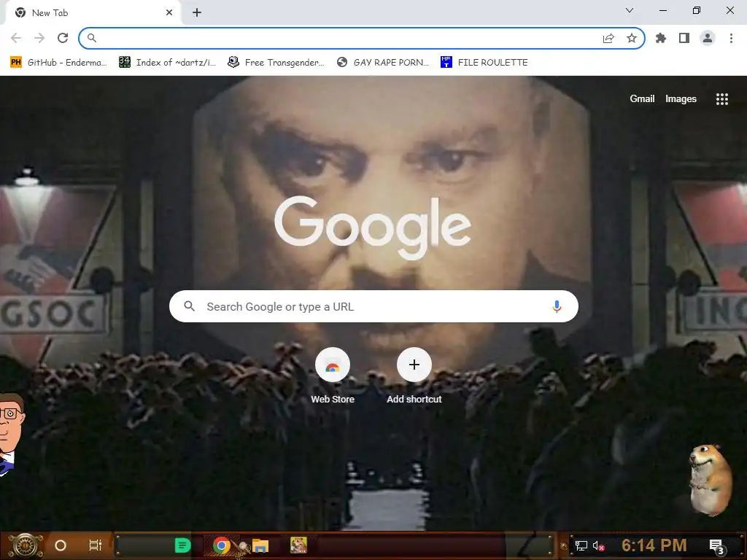
Task: Open the Chrome profile avatar
Action: point(708,38)
